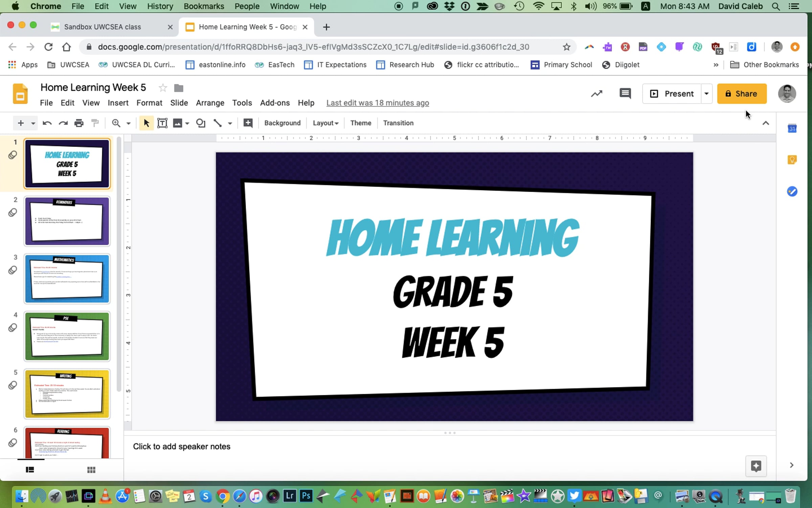Select slide 3 Mathematics thumbnail
The height and width of the screenshot is (508, 812).
[x=67, y=278]
